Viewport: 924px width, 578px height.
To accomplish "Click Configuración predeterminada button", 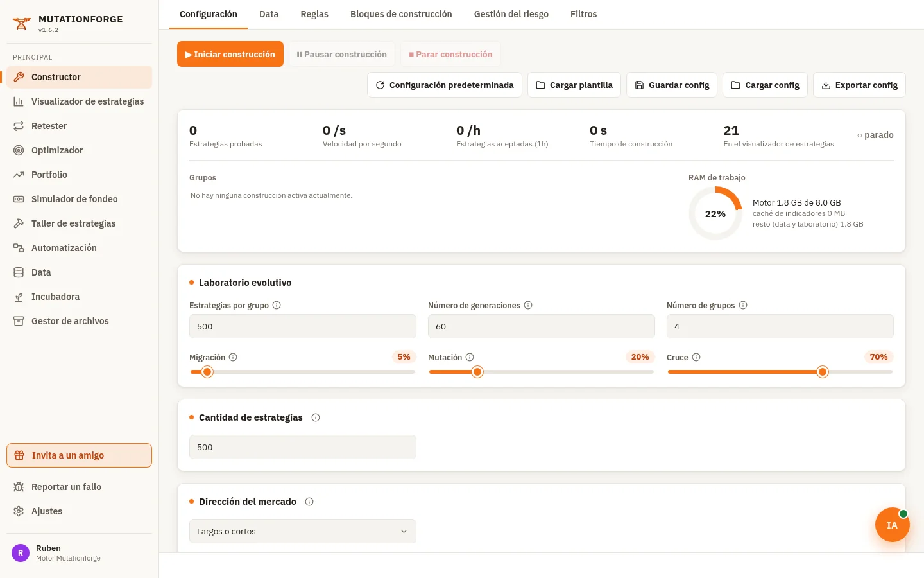I will (445, 85).
